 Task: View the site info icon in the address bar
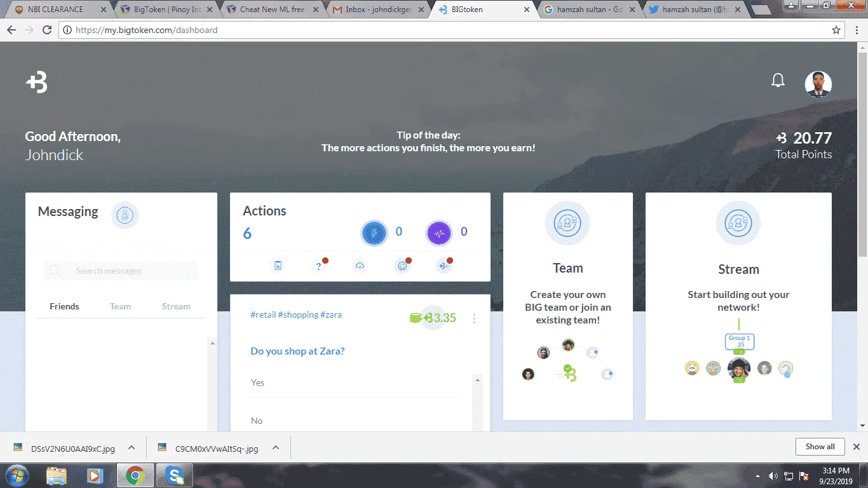[67, 30]
